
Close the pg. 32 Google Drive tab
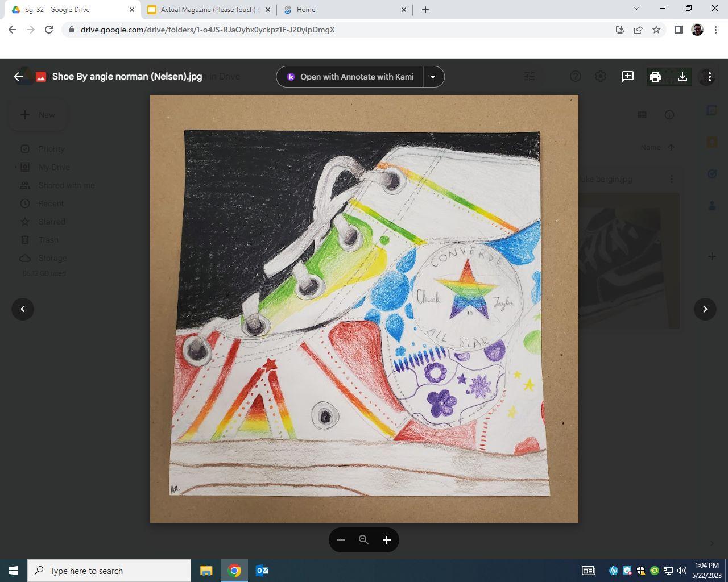[x=132, y=10]
